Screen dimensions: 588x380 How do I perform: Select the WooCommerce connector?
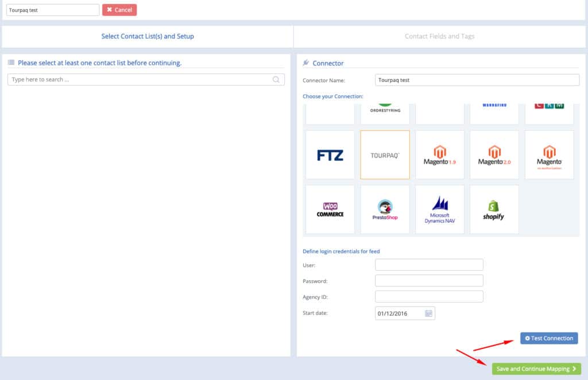(330, 210)
